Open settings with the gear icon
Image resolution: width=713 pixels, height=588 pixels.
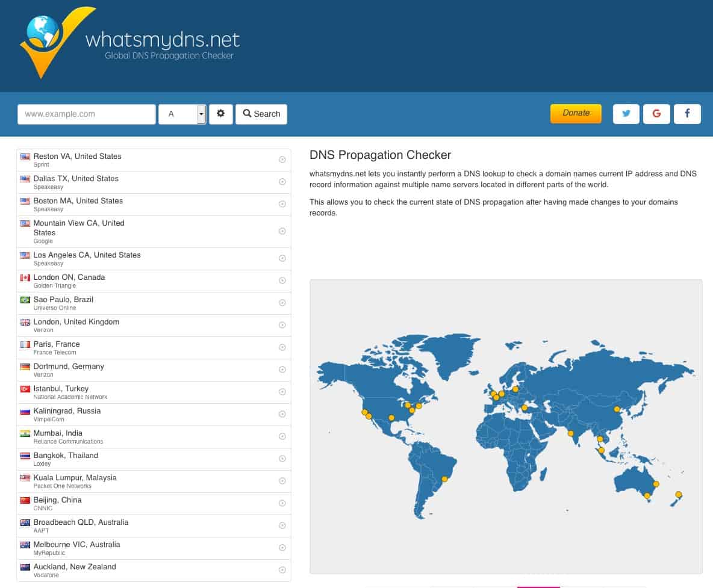tap(220, 114)
